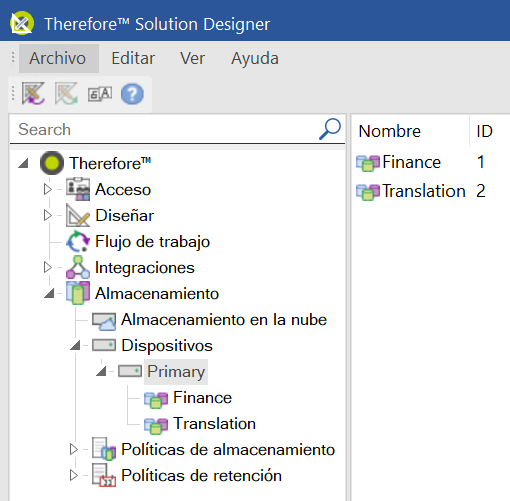The height and width of the screenshot is (501, 510).
Task: Expand the Políticas de retención node
Action: 74,475
